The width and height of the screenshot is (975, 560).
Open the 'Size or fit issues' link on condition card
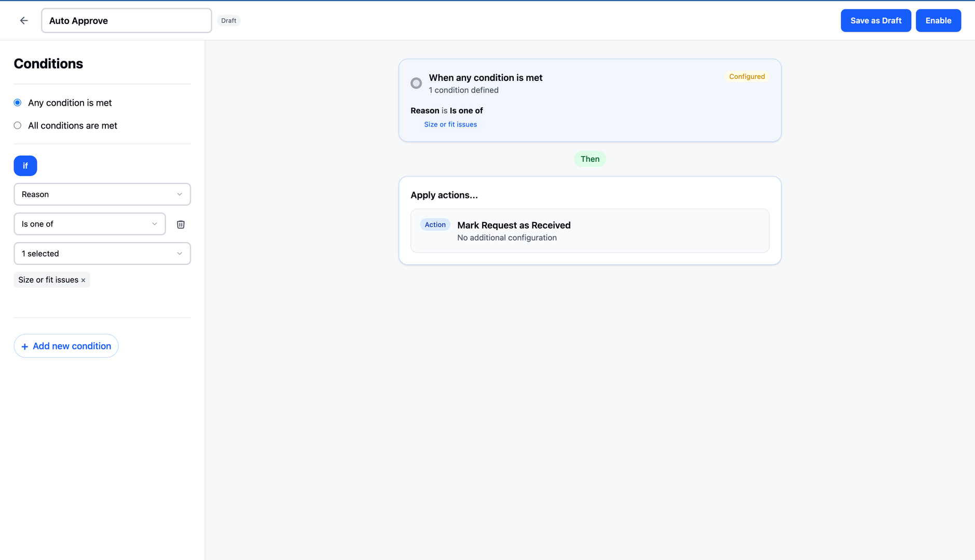[450, 124]
